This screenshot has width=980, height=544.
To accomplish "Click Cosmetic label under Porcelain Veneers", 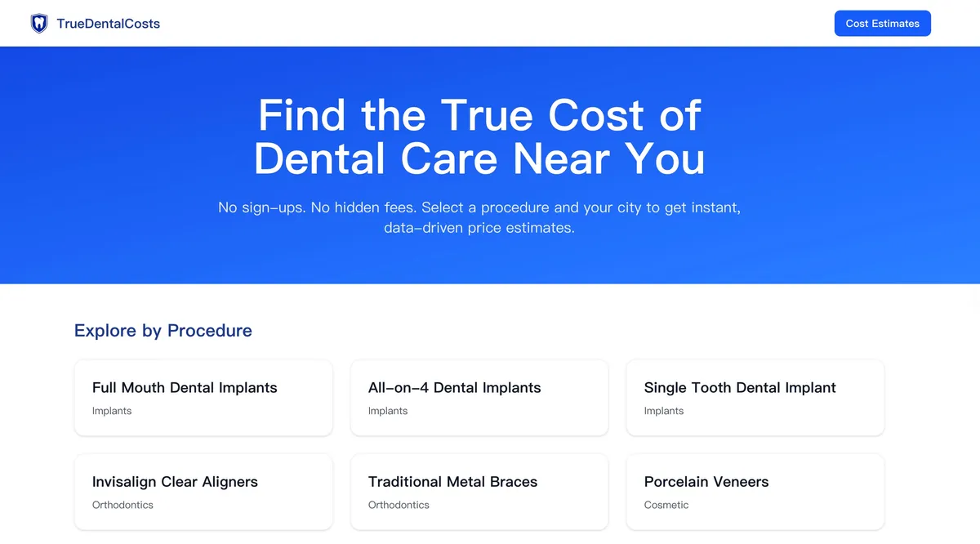I will [x=666, y=505].
